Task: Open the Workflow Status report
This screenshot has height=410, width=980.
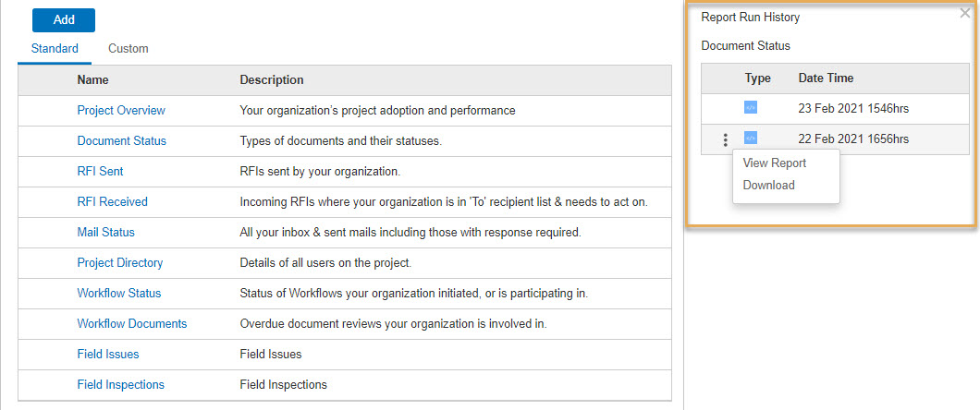Action: tap(118, 294)
